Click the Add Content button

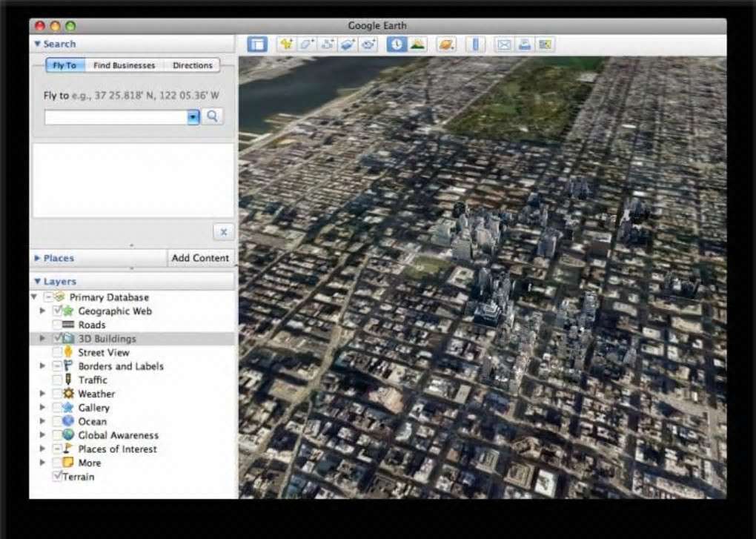[200, 258]
